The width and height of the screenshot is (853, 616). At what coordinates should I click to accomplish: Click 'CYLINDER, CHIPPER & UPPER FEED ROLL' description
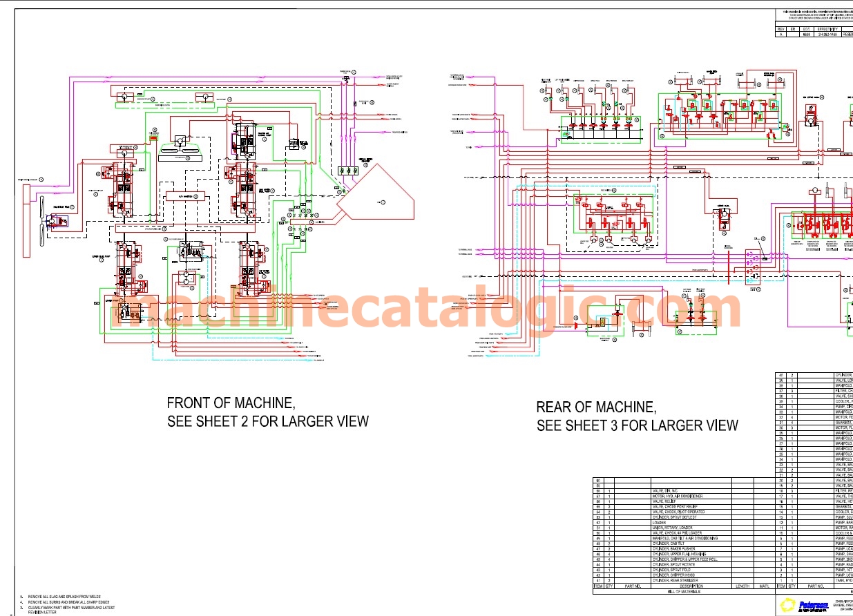coord(684,559)
